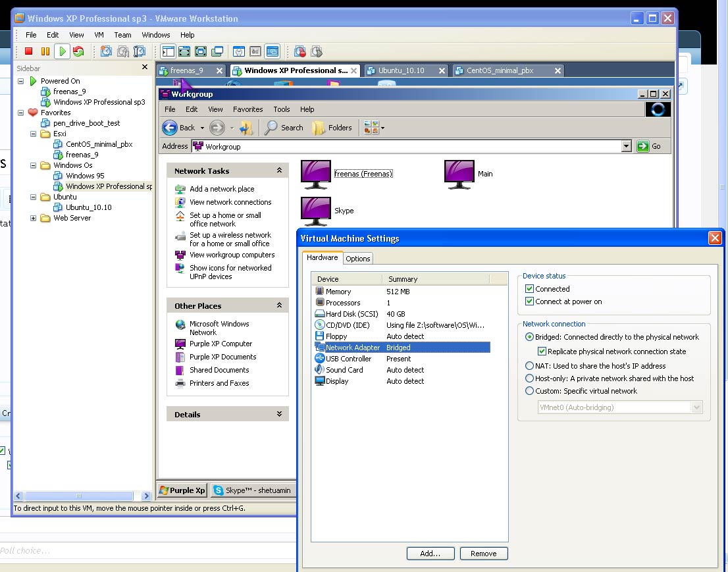Viewport: 728px width, 572px height.
Task: Toggle Replicate physical network connection state
Action: [542, 351]
